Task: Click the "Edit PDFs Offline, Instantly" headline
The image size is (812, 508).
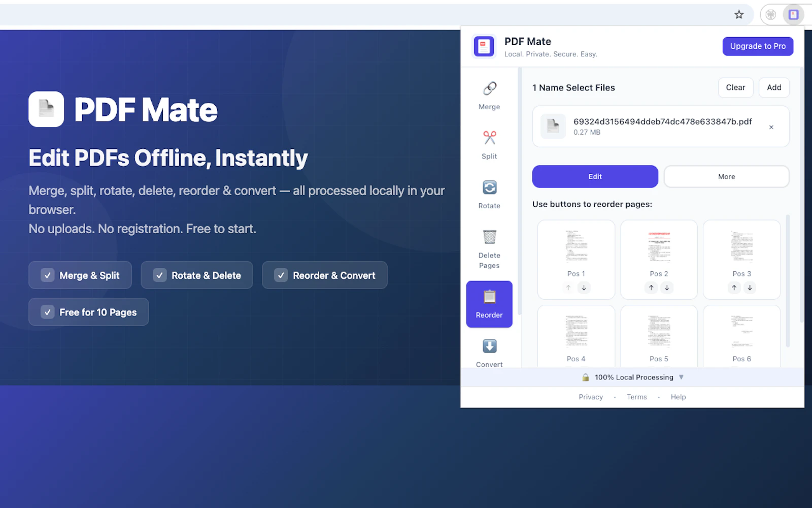Action: [x=168, y=158]
